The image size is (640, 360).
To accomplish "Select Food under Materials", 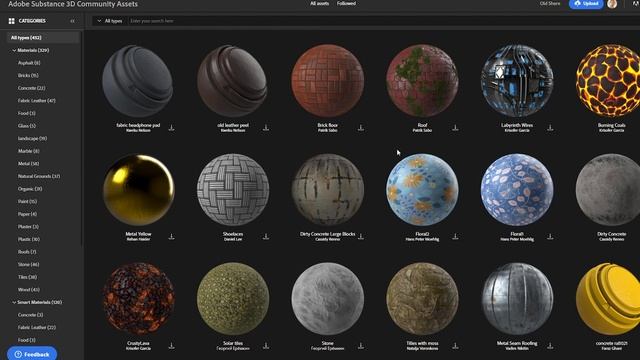I will tap(27, 113).
